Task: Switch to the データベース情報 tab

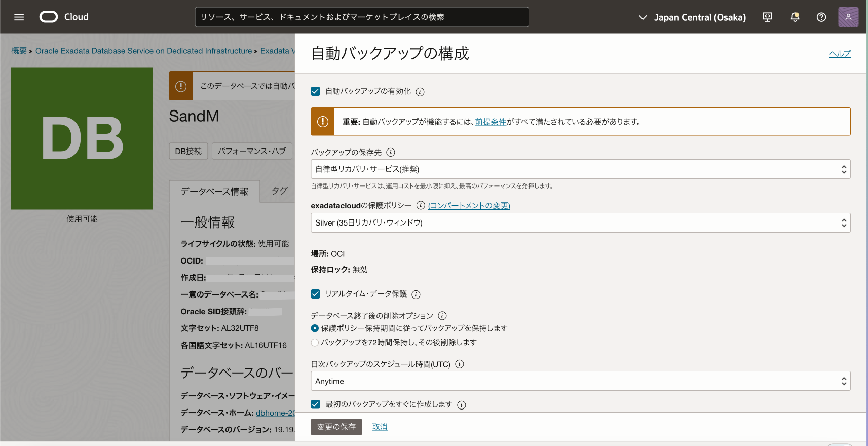Action: [x=214, y=192]
